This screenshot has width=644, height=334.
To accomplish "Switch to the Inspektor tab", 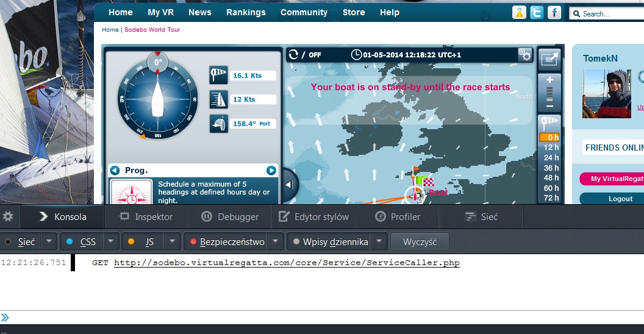I will (x=146, y=216).
